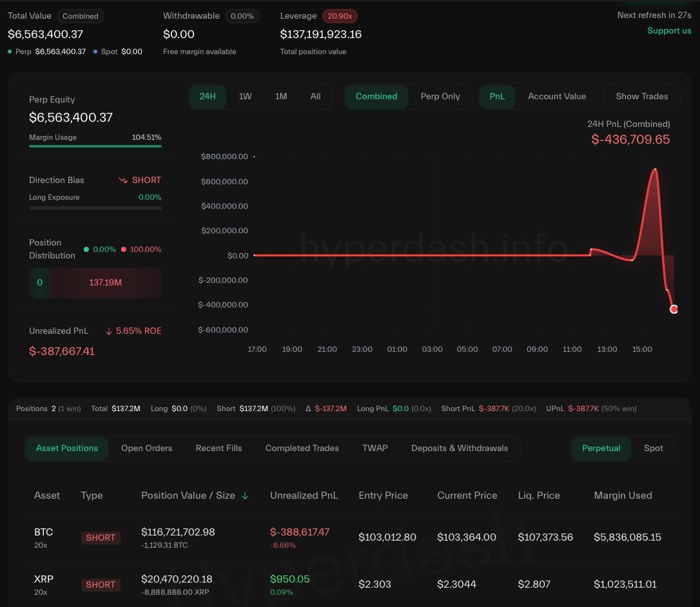Select the 1W time range
Viewport: 700px width, 607px height.
(245, 97)
